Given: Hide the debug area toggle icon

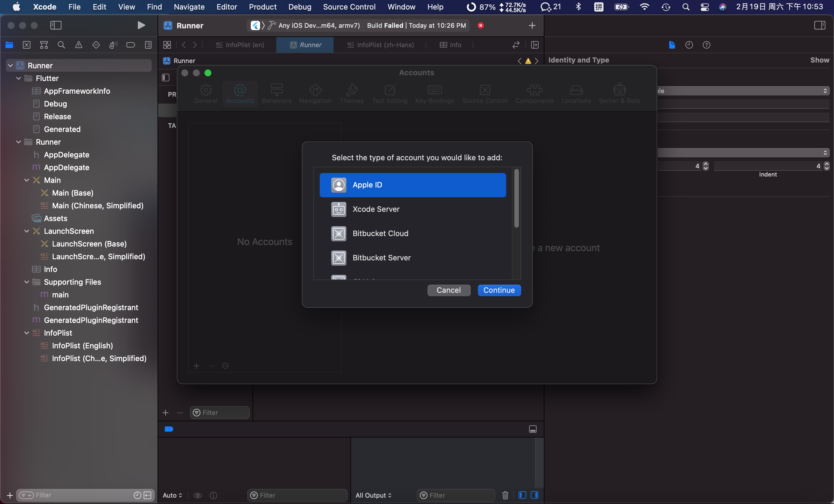Looking at the screenshot, I should click(x=533, y=429).
